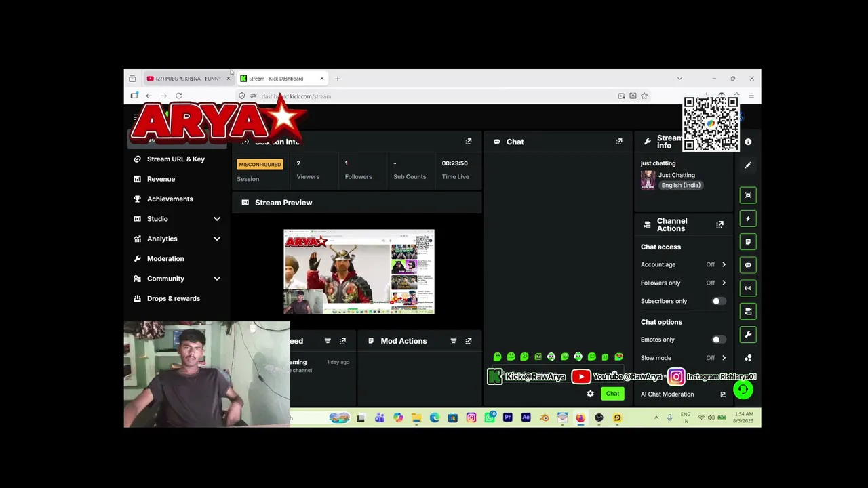
Task: Click the 00:23:50 Time Live value
Action: click(455, 163)
